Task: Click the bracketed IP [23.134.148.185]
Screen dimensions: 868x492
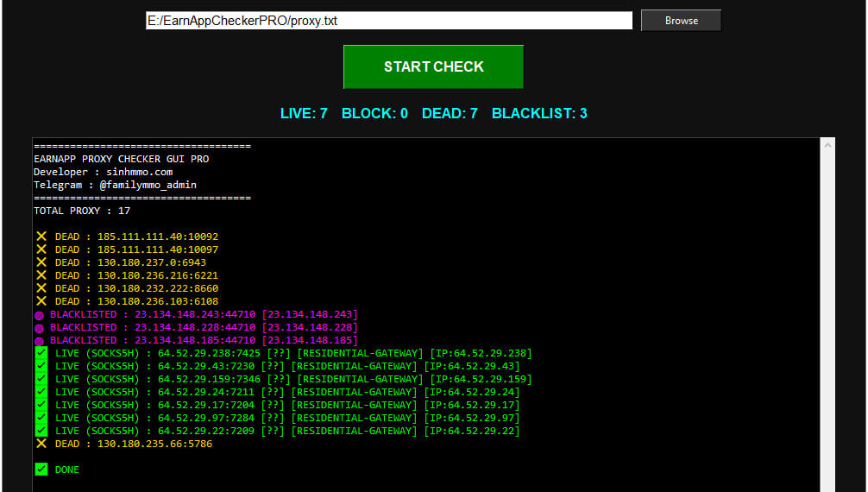Action: (x=310, y=339)
